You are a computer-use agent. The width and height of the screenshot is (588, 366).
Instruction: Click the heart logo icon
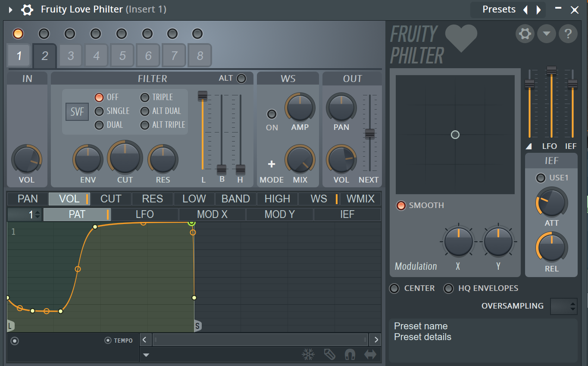click(461, 38)
